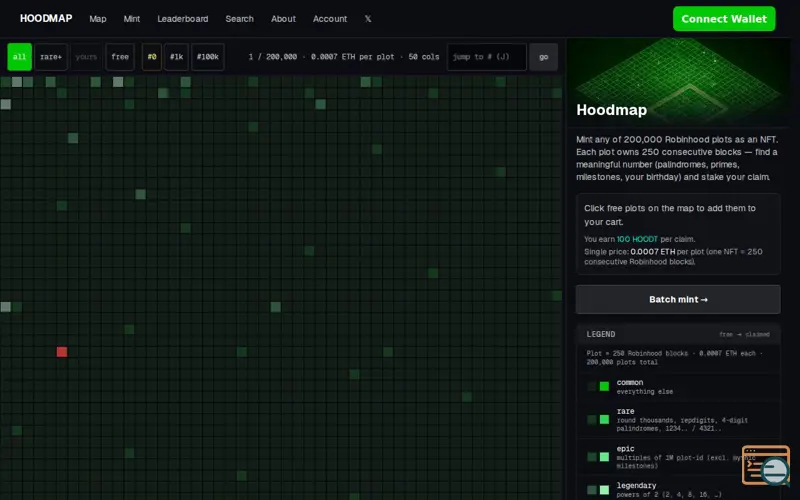Click the LEGEND header label
800x500 pixels.
coord(601,334)
